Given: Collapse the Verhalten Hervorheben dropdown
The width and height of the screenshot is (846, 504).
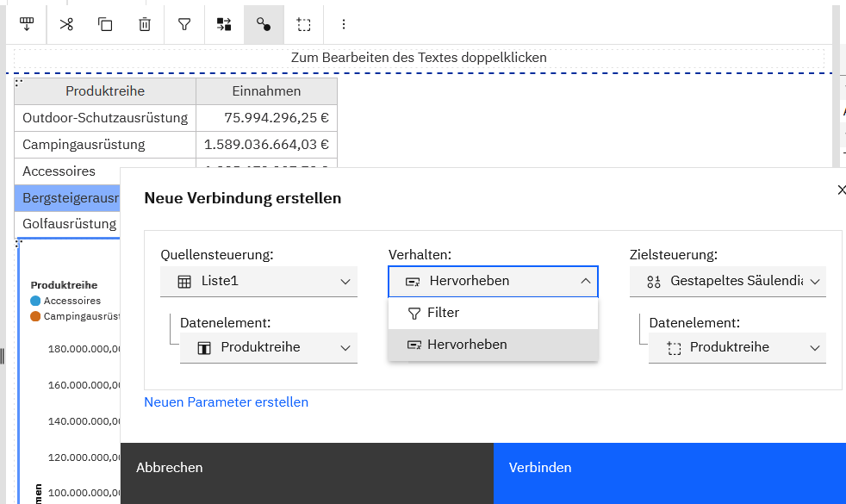Looking at the screenshot, I should coord(493,281).
